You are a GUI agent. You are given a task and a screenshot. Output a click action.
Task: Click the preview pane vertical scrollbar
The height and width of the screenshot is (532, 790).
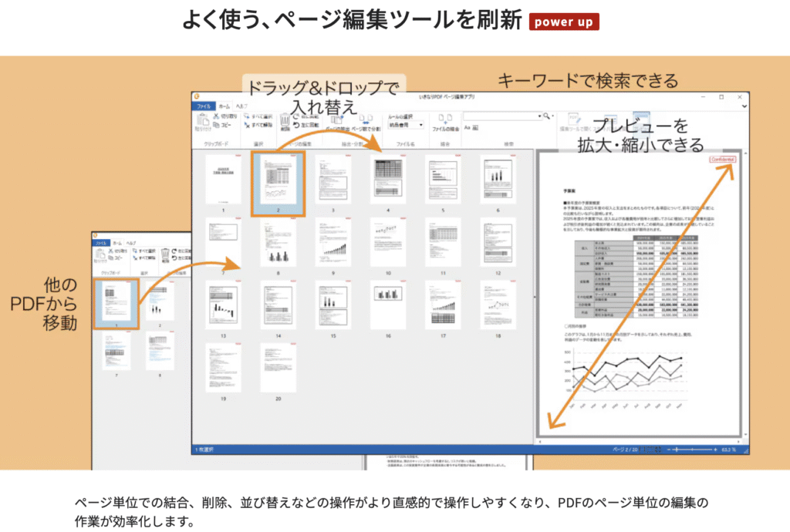pyautogui.click(x=745, y=294)
